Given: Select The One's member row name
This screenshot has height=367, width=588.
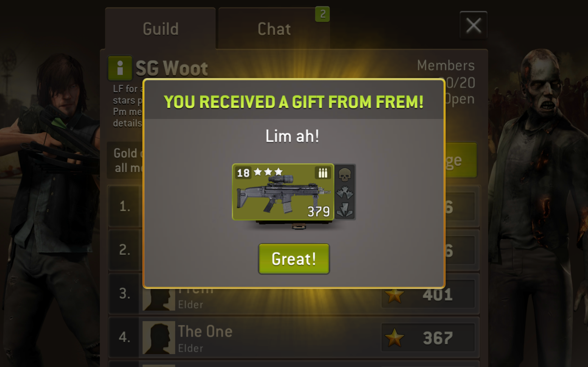Looking at the screenshot, I should [x=205, y=331].
